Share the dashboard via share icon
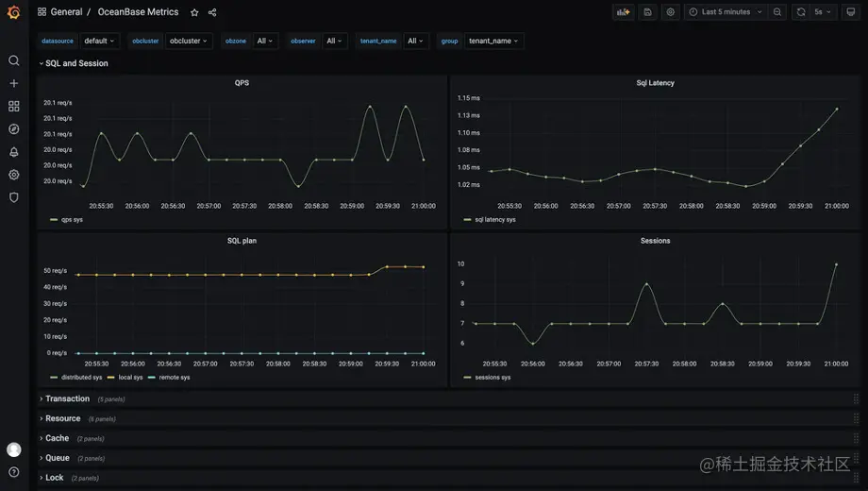This screenshot has width=868, height=491. coord(212,12)
